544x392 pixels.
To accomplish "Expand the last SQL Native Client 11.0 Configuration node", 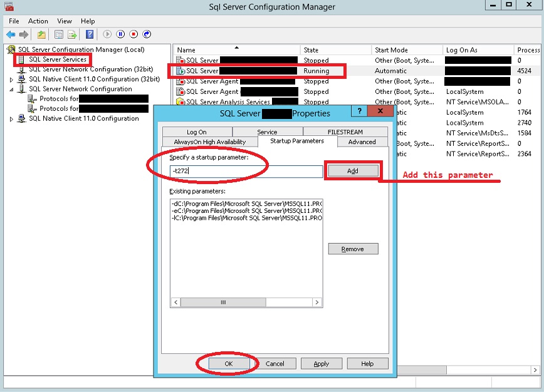I will tap(11, 119).
